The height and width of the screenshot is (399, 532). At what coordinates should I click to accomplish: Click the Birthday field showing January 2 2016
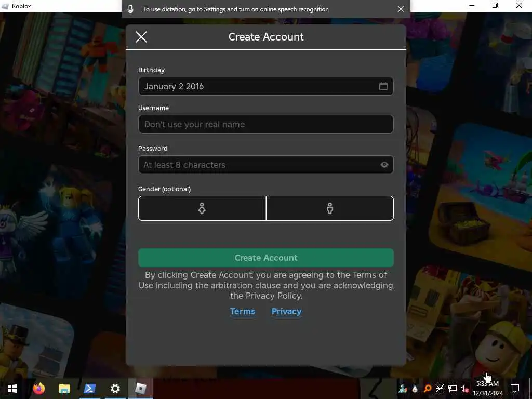click(x=265, y=86)
